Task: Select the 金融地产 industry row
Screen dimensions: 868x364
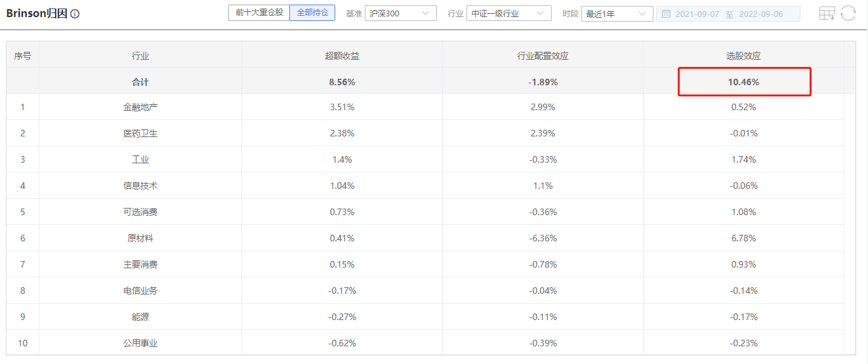Action: click(x=140, y=107)
